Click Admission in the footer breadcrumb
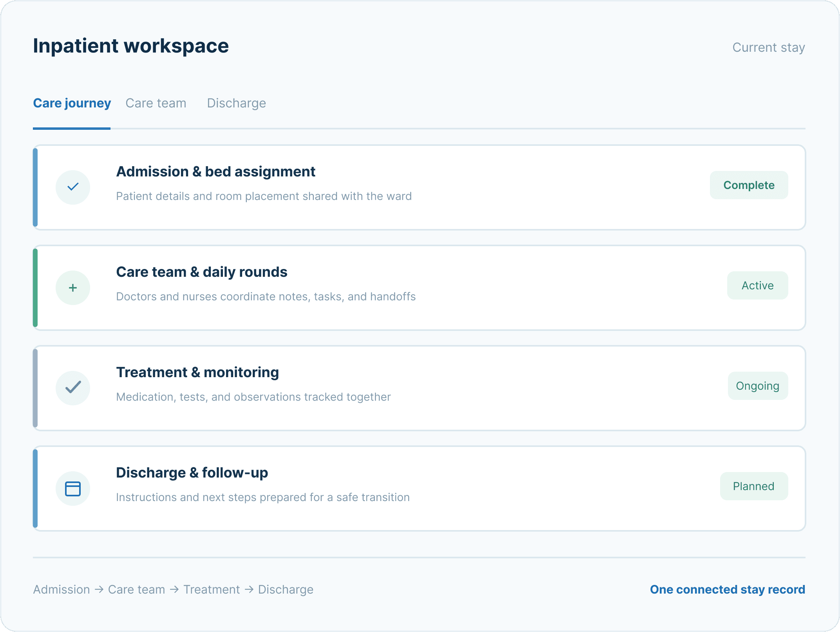This screenshot has height=632, width=840. [62, 589]
